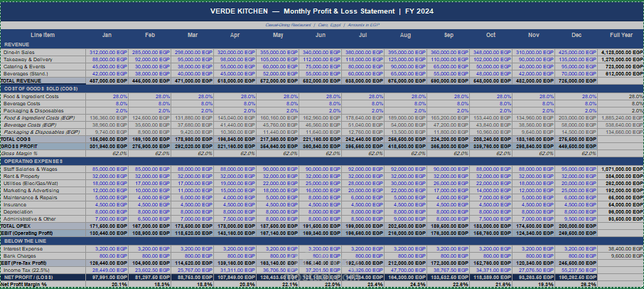This screenshot has width=644, height=289.
Task: Click the 'Income Tax (22.5%)' row label
Action: 43,270
